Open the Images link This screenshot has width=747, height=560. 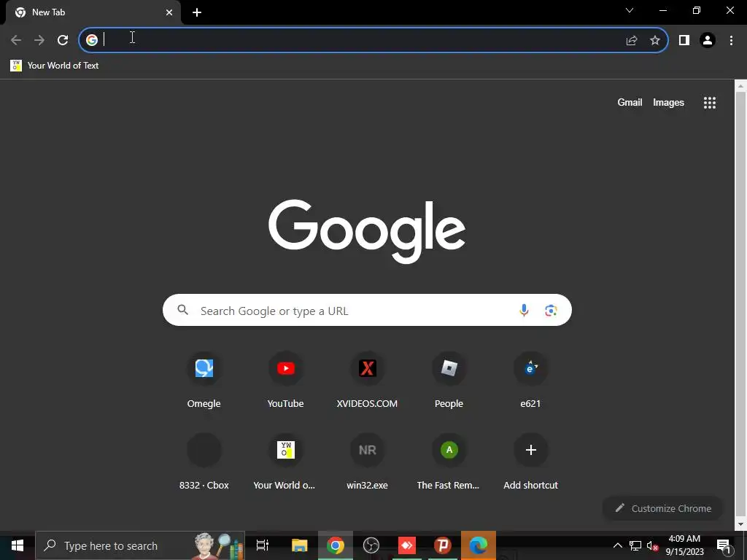(x=668, y=102)
